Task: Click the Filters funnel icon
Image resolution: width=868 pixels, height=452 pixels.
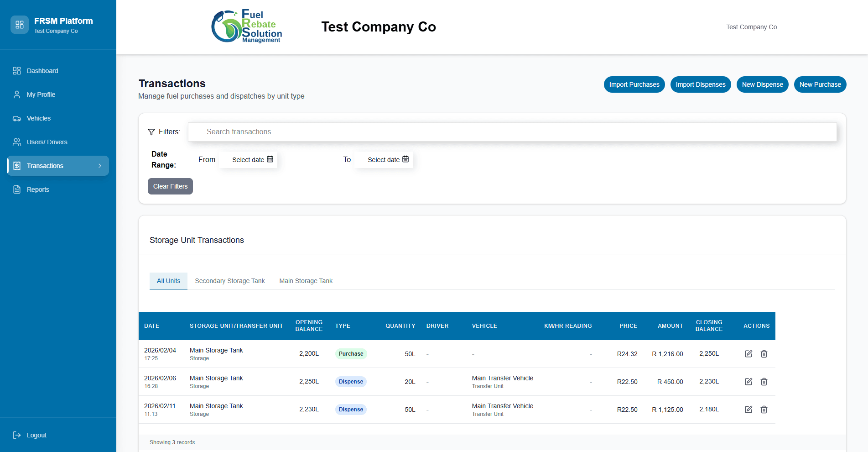Action: (x=151, y=132)
